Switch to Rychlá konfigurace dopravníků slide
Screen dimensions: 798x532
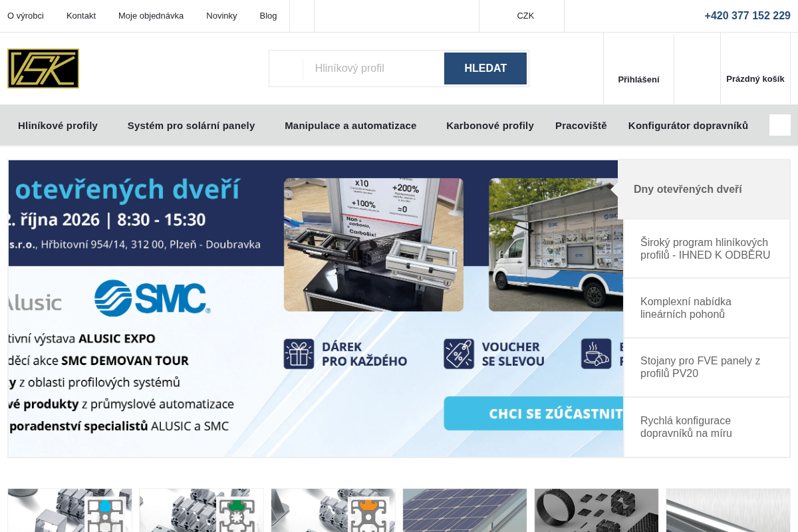pyautogui.click(x=707, y=427)
